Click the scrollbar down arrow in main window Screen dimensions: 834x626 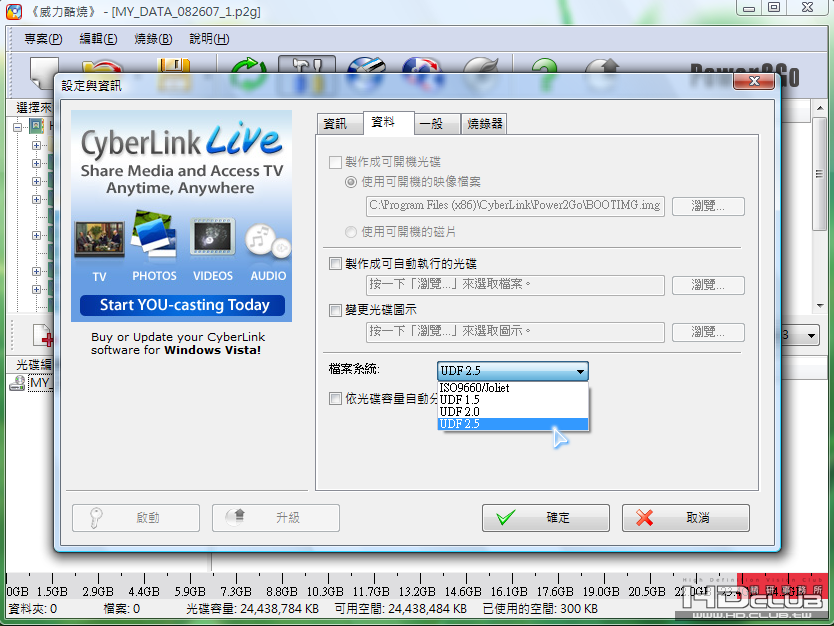[819, 306]
